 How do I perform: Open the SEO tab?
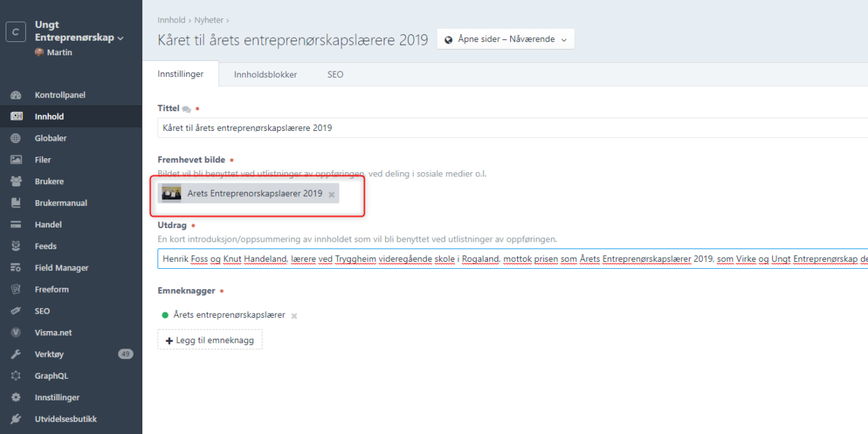[x=335, y=74]
